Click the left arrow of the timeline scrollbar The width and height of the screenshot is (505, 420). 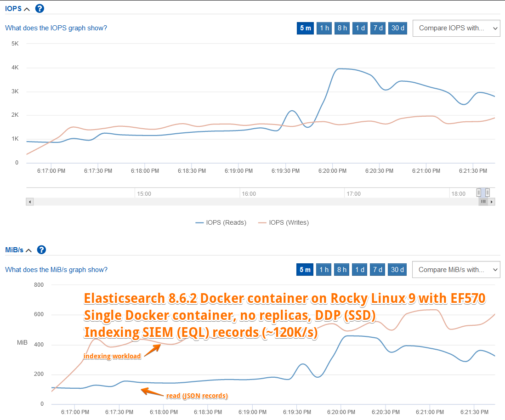pyautogui.click(x=30, y=202)
